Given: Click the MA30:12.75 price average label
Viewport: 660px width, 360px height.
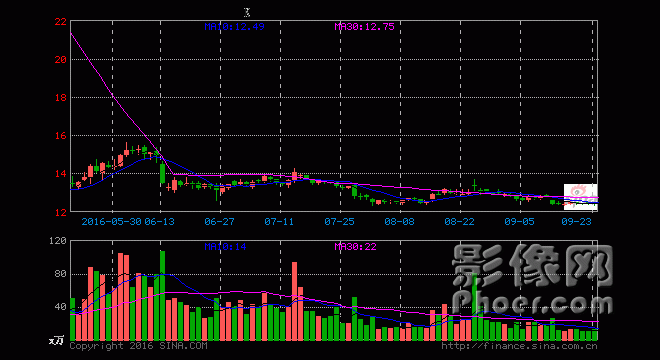Looking at the screenshot, I should pyautogui.click(x=365, y=27).
